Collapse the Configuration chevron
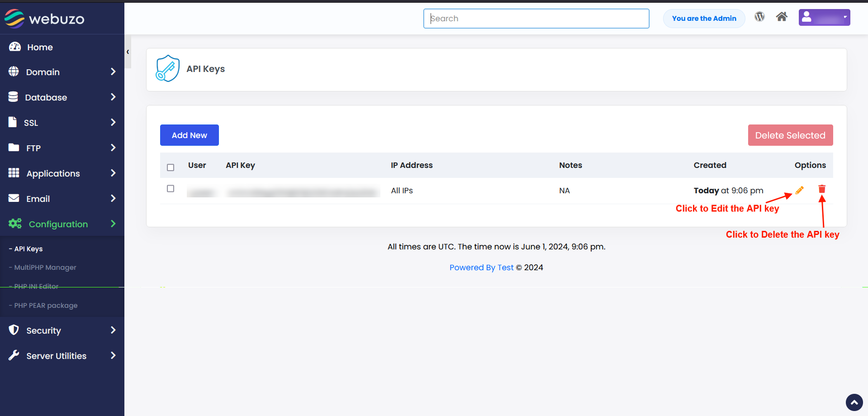 click(x=113, y=224)
